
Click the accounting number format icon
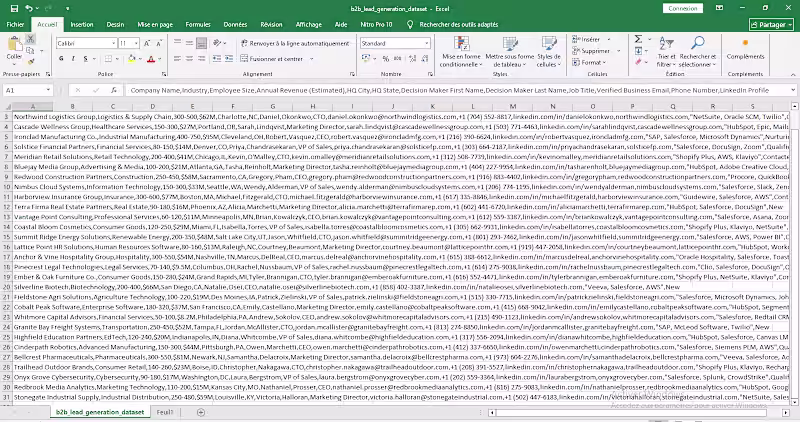(x=366, y=59)
